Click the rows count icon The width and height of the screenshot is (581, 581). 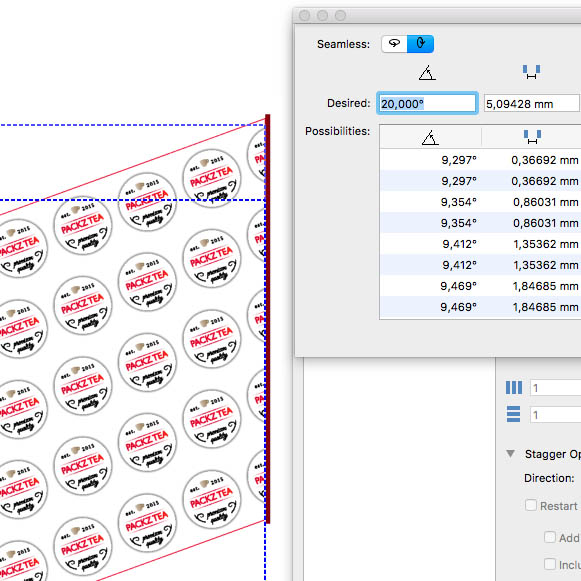[x=514, y=414]
